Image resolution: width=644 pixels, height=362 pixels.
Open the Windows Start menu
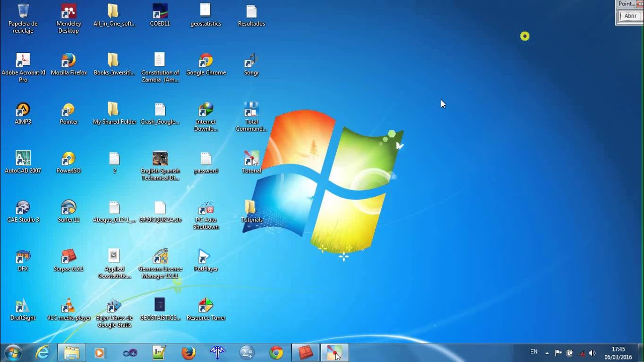13,352
